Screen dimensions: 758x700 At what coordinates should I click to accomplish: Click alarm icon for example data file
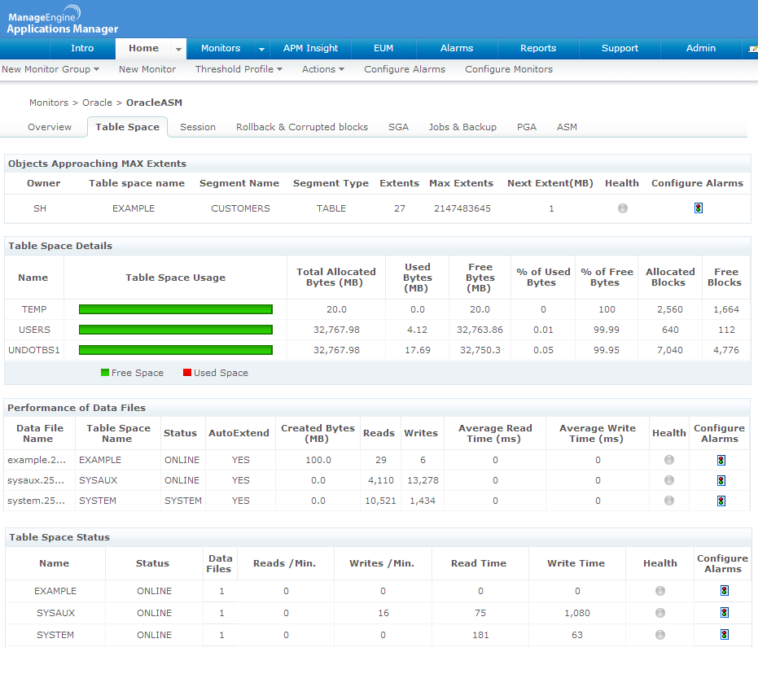[x=721, y=460]
